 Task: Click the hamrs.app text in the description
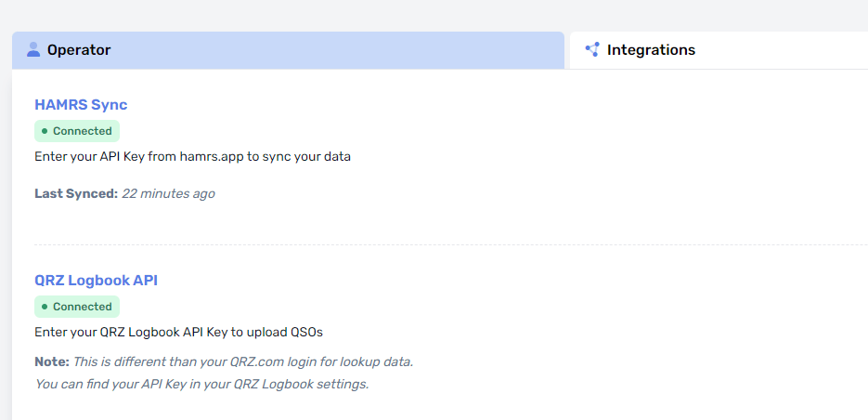(210, 157)
